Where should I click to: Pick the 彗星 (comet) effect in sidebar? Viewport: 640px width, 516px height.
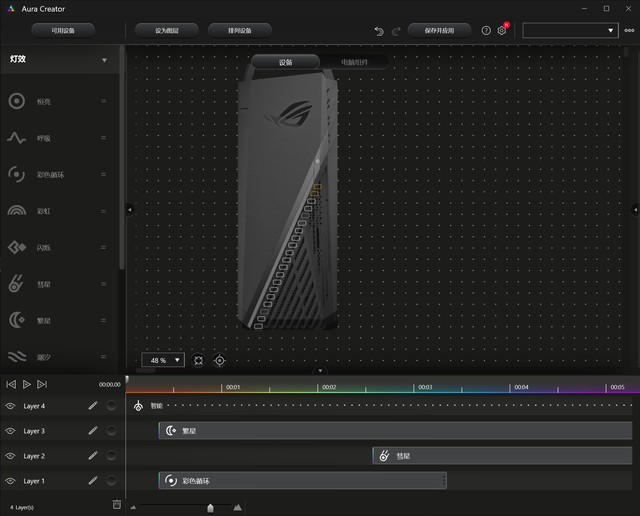pyautogui.click(x=16, y=284)
